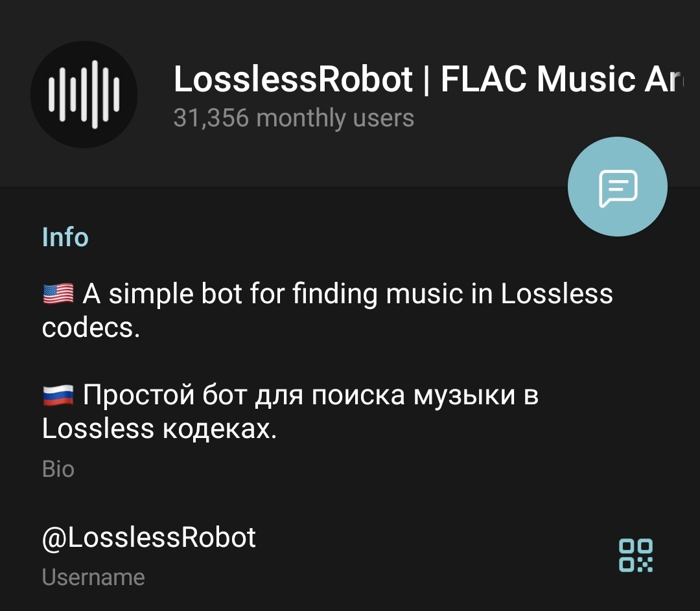Tap the Info section header

[65, 237]
